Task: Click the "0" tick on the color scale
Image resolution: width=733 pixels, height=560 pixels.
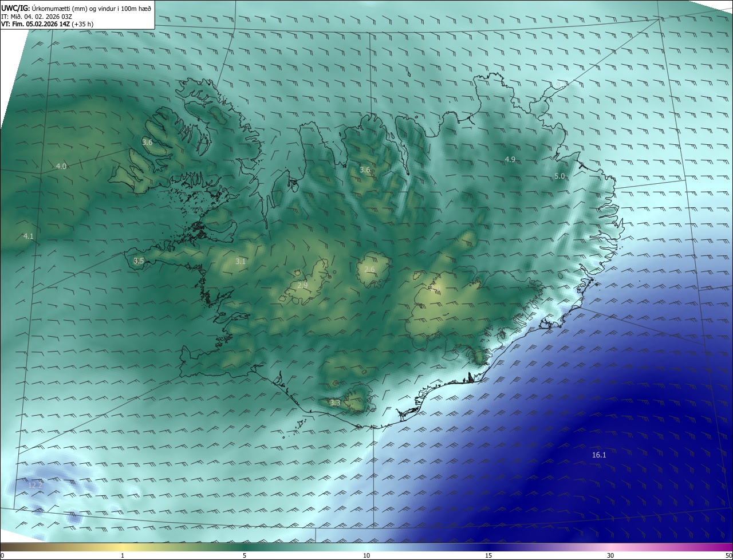Action: 2,555
